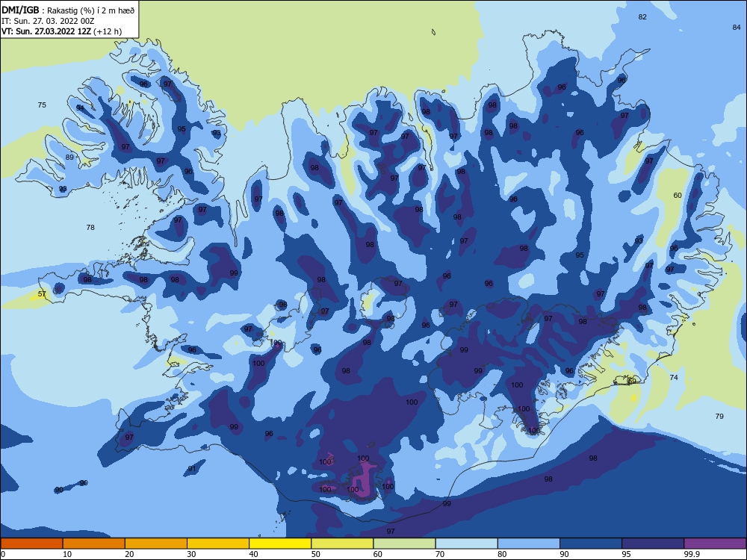The height and width of the screenshot is (560, 747).
Task: Click the medium blue 90–95 legend swatch
Action: (x=591, y=544)
